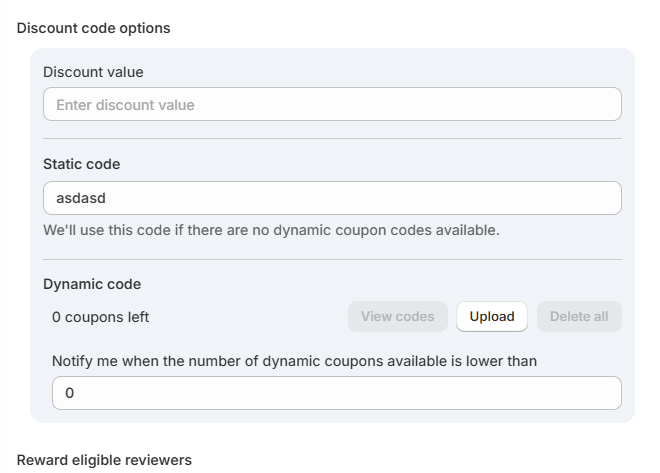Click the divider line below Discount value field
The width and height of the screenshot is (660, 473).
[332, 138]
